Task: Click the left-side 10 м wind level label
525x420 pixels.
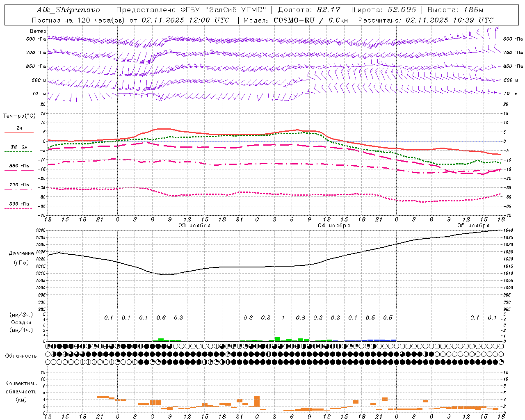Action: (x=39, y=94)
